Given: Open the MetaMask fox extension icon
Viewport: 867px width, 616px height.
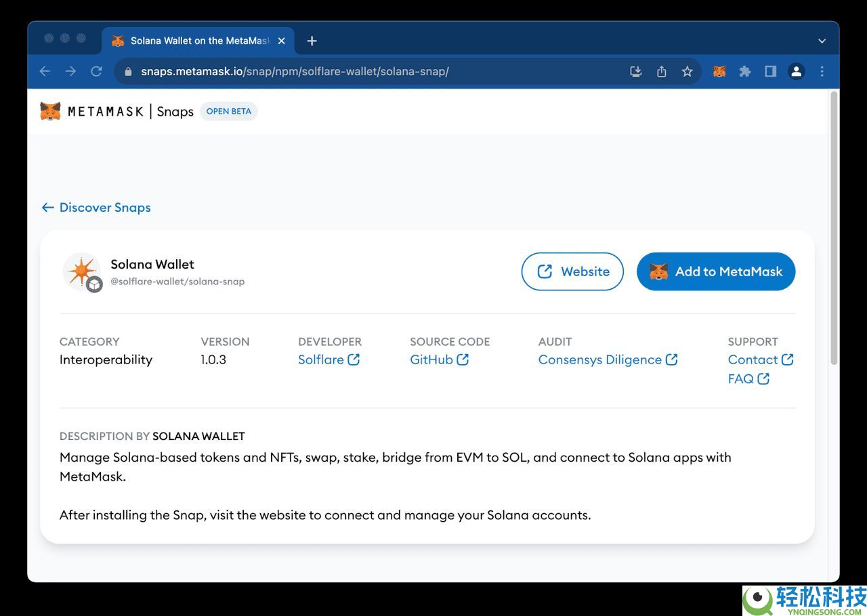Looking at the screenshot, I should 719,71.
